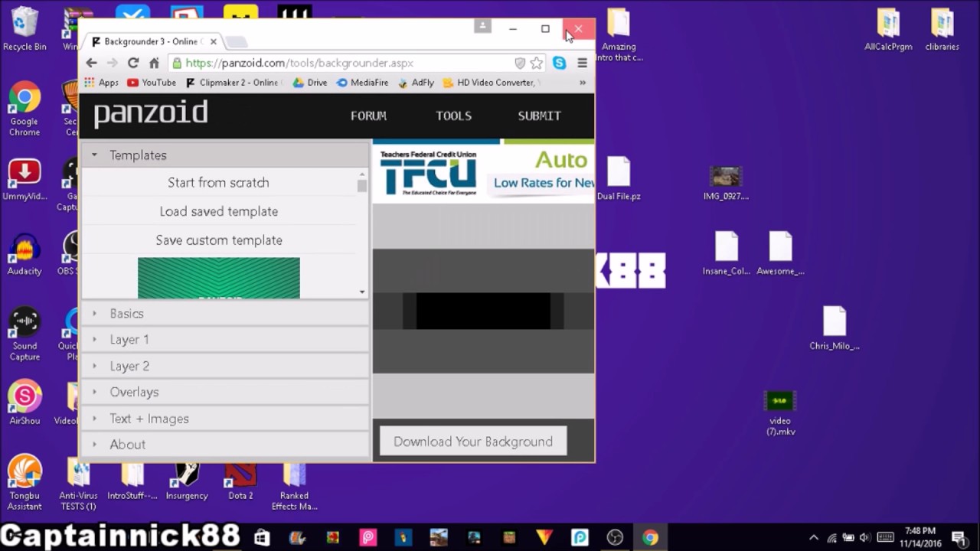The height and width of the screenshot is (551, 980).
Task: Select the clibraries folder
Action: pyautogui.click(x=942, y=29)
